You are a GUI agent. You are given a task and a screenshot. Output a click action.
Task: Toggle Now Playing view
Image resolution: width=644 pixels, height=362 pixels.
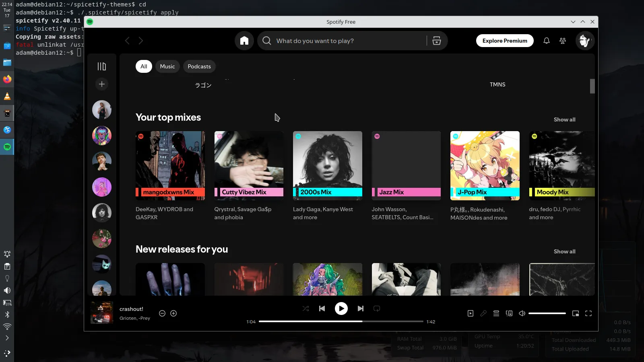(x=471, y=313)
